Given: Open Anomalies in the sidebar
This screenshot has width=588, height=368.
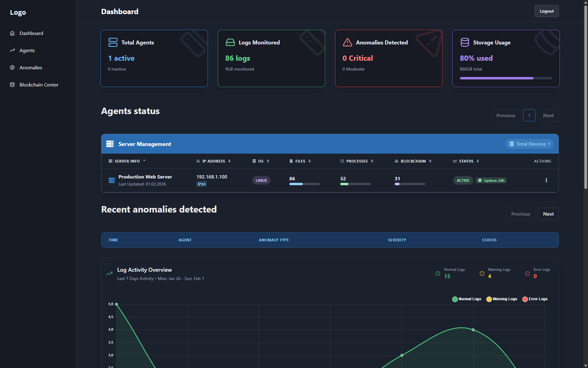Looking at the screenshot, I should tap(31, 67).
